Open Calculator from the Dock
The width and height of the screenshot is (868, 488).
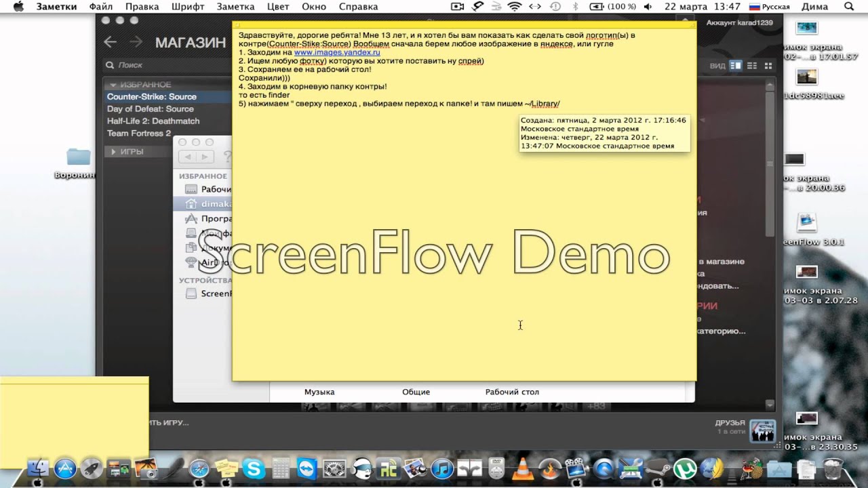[x=281, y=469]
